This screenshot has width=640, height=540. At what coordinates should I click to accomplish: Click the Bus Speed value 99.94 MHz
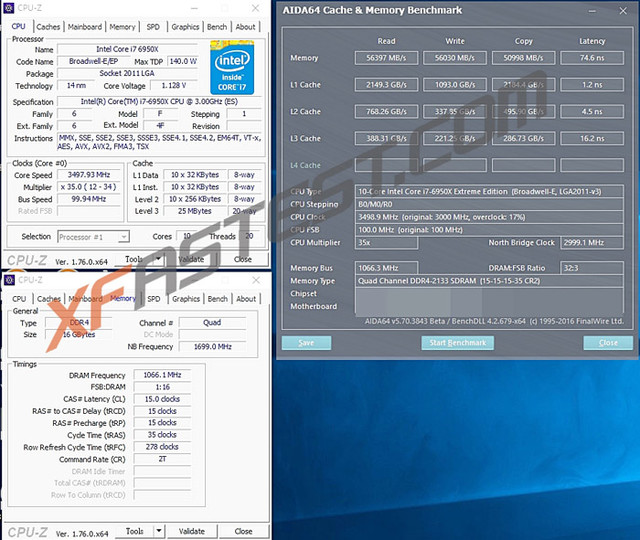[89, 199]
